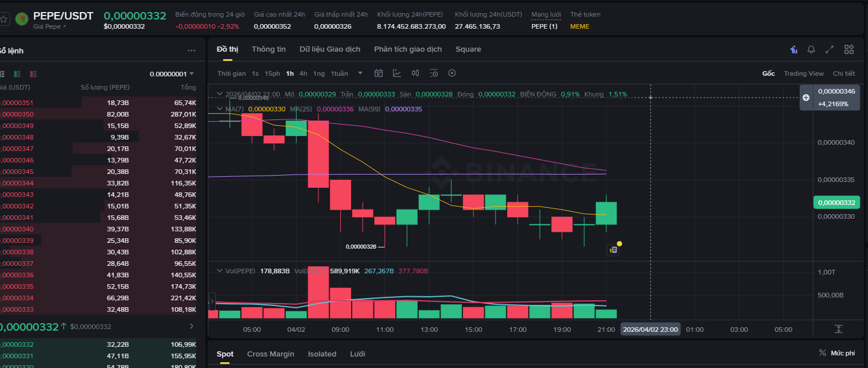Open more time intervals dropdown arrow
The width and height of the screenshot is (868, 368).
[360, 73]
